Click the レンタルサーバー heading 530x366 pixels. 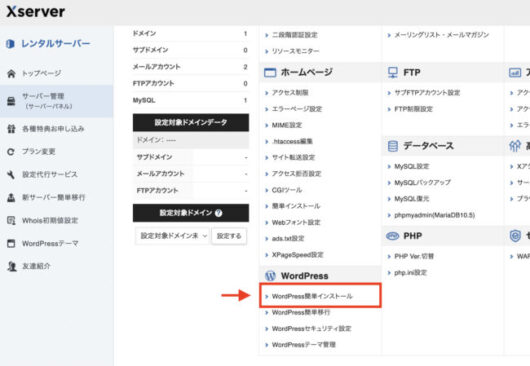(56, 44)
